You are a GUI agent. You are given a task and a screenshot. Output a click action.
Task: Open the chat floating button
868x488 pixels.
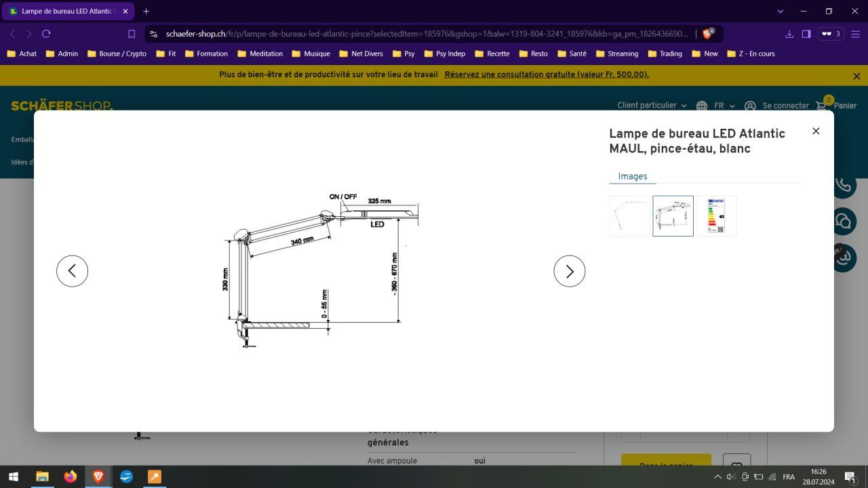pos(843,222)
